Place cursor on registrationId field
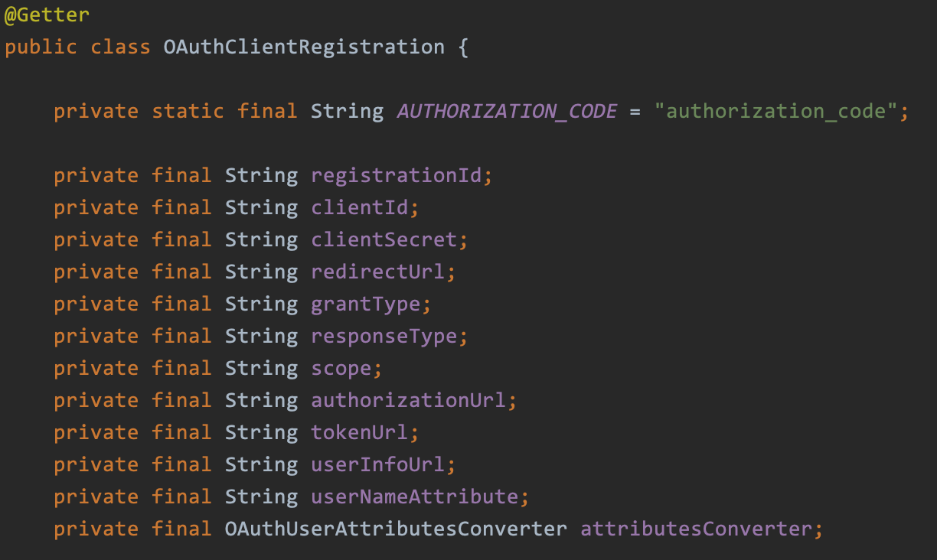This screenshot has height=560, width=937. [397, 176]
